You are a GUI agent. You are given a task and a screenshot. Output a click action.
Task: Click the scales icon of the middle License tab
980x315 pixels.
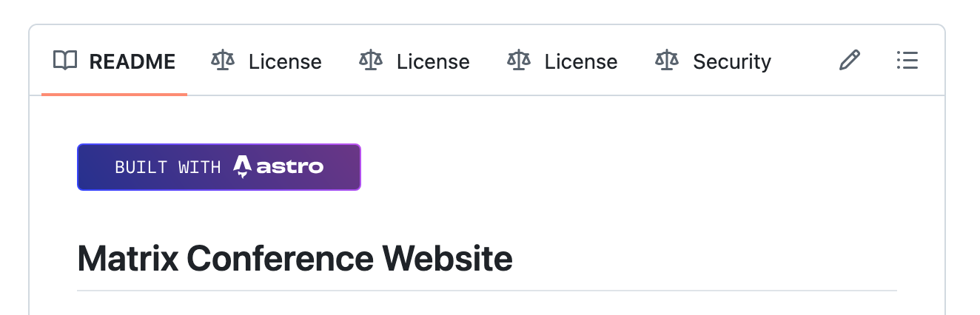pyautogui.click(x=370, y=61)
